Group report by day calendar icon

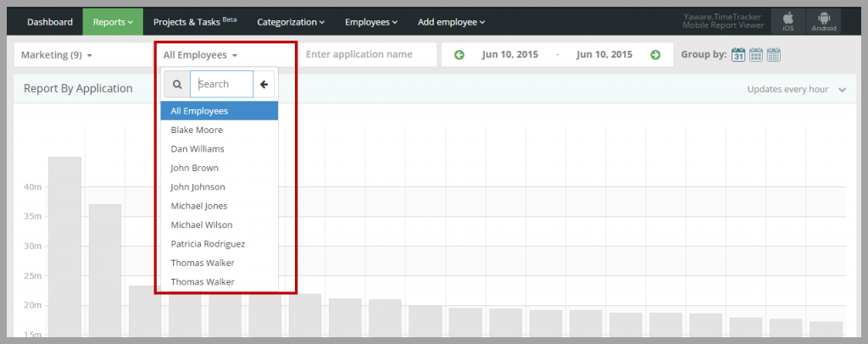738,55
